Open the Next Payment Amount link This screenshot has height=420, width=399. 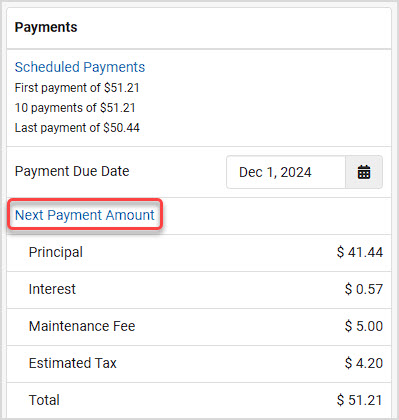click(85, 215)
